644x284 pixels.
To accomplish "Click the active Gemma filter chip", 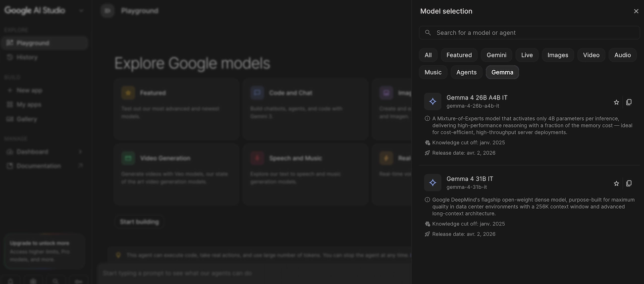I will [x=502, y=72].
